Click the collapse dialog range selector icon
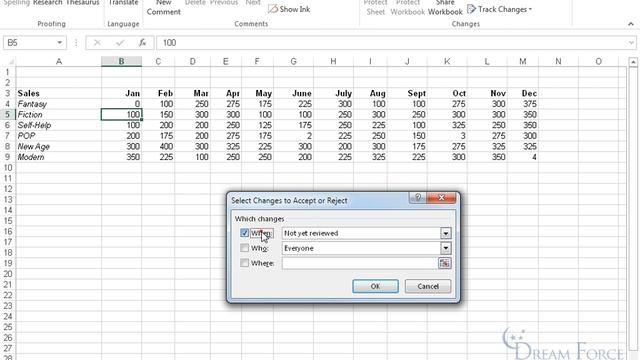 click(x=444, y=263)
